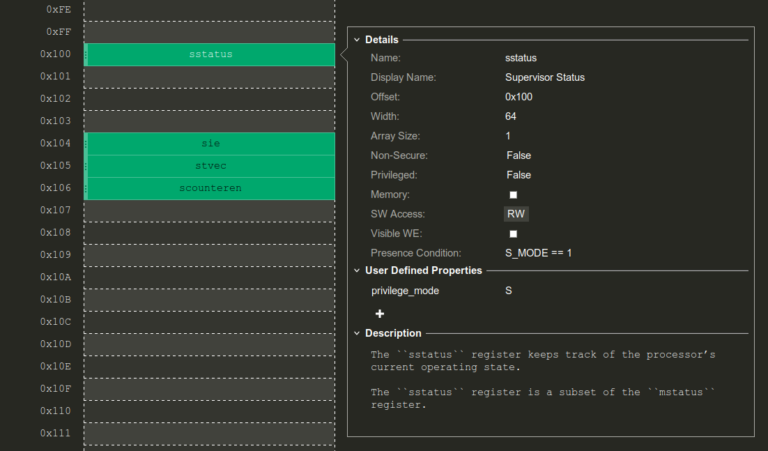Click the Array Size value 1
The width and height of the screenshot is (768, 451).
click(508, 136)
